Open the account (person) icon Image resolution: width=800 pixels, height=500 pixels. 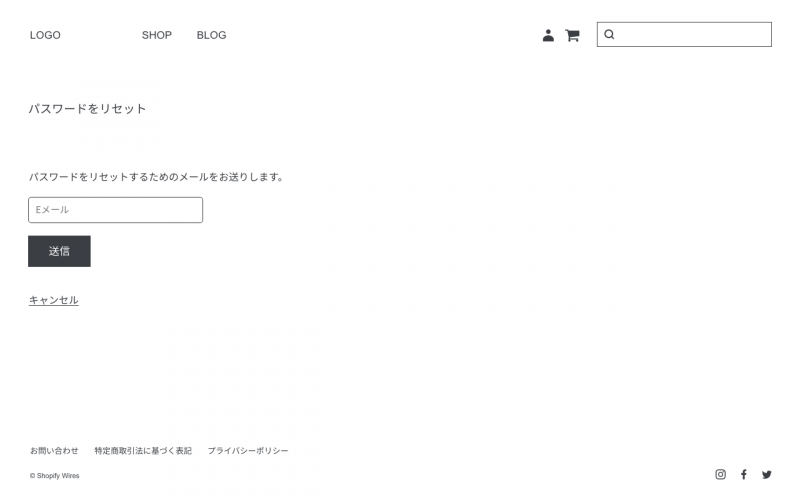click(548, 35)
